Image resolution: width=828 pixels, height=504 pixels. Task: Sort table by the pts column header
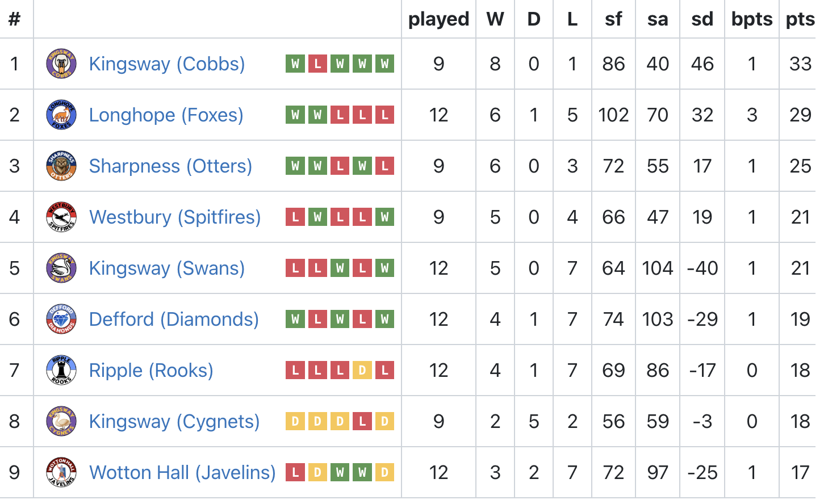tap(800, 19)
